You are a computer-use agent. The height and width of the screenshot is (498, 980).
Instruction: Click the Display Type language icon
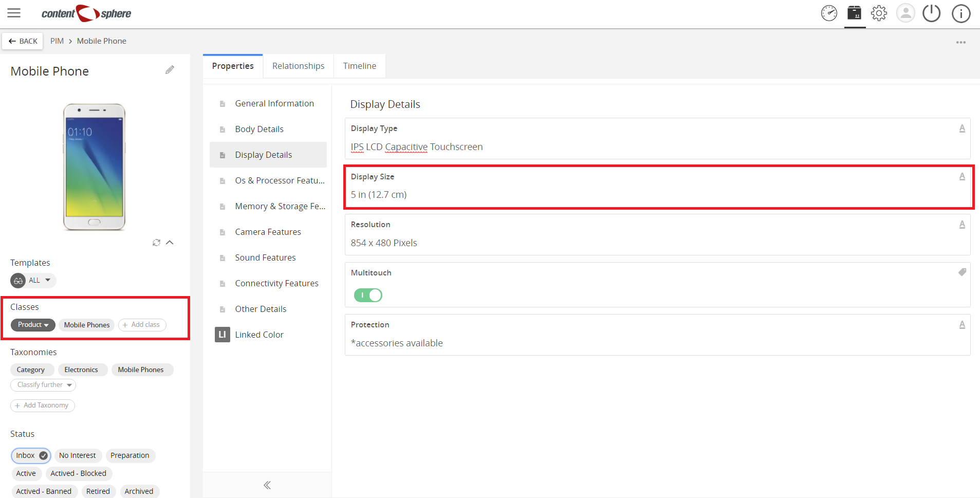962,128
